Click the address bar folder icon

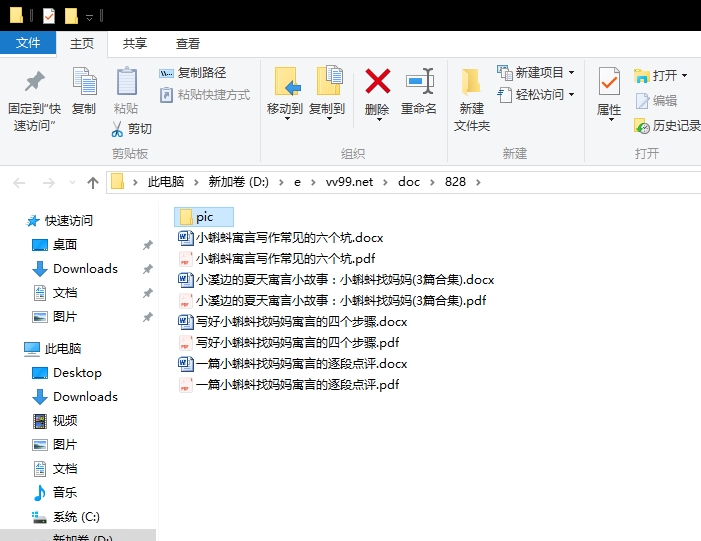(117, 182)
